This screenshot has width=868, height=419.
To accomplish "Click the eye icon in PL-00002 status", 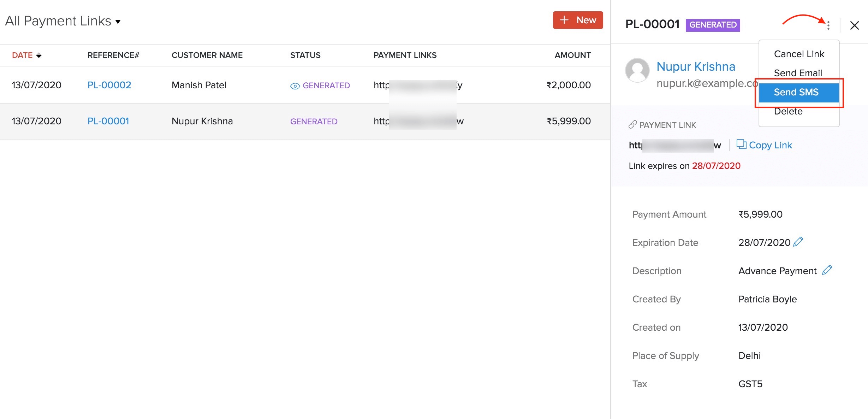I will point(295,86).
